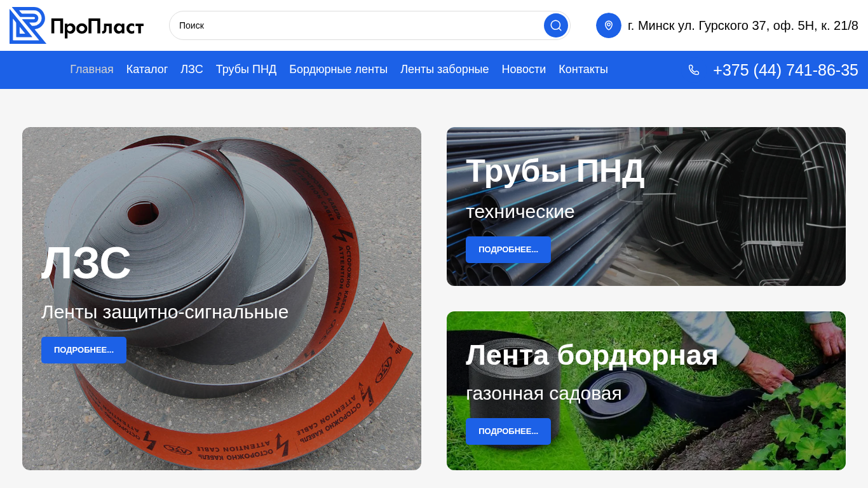Viewport: 868px width, 488px height.
Task: Select Трубы ПНД in the navigation bar
Action: (x=246, y=69)
